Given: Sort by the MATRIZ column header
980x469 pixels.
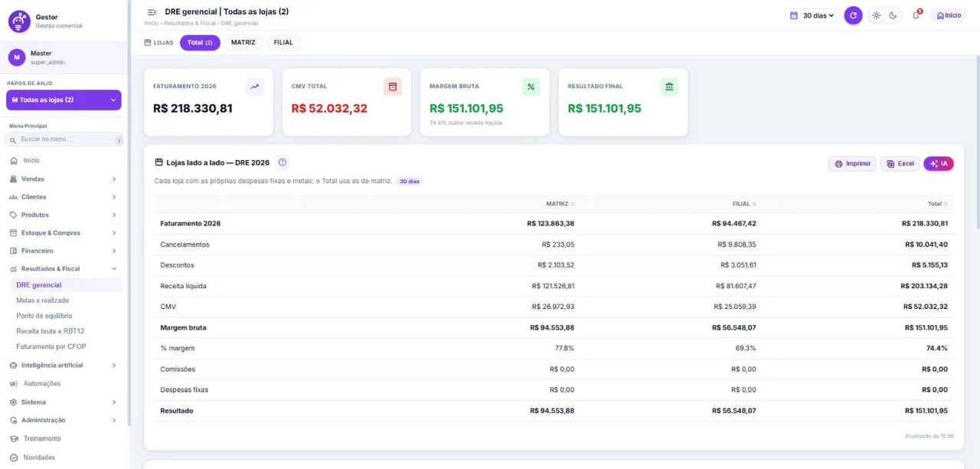Looking at the screenshot, I should pos(560,204).
